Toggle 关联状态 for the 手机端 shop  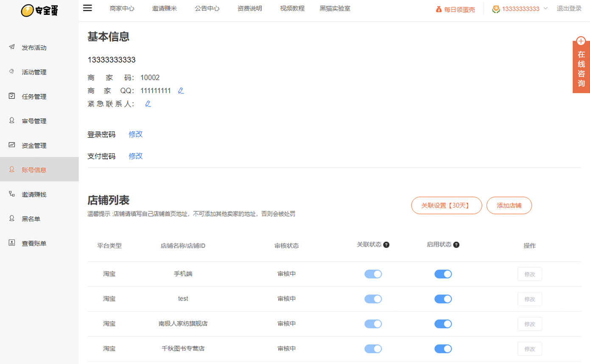[x=373, y=274]
